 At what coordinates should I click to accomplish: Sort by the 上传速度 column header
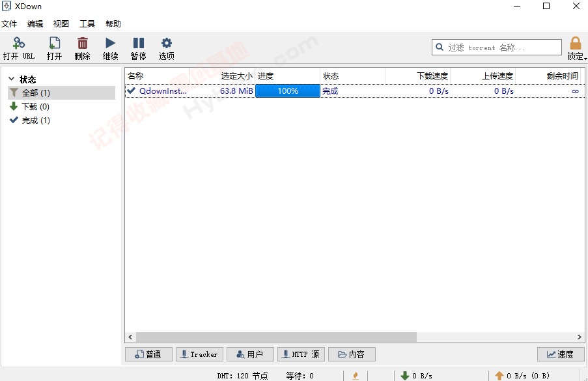point(483,76)
